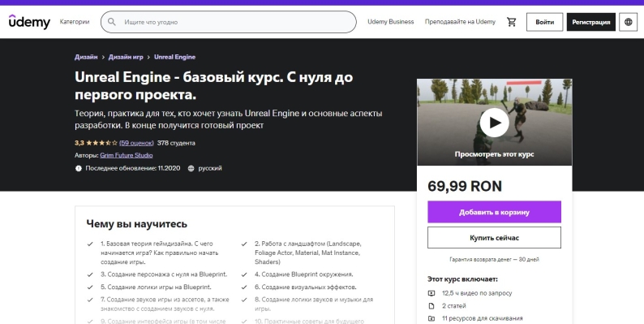Go to Дизайн игр breadcrumb

[x=126, y=57]
